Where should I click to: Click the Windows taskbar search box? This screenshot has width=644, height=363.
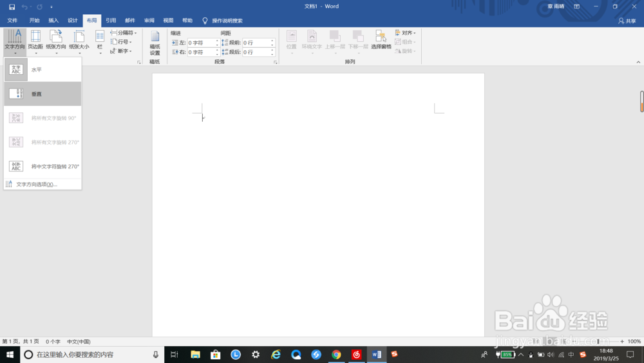coord(92,355)
